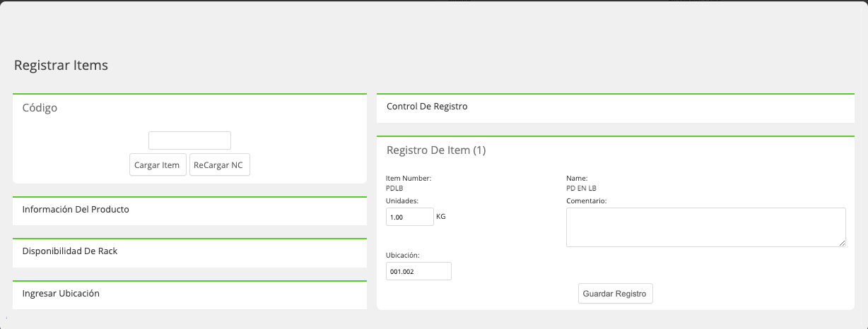Click the KG unit label

[x=441, y=217]
